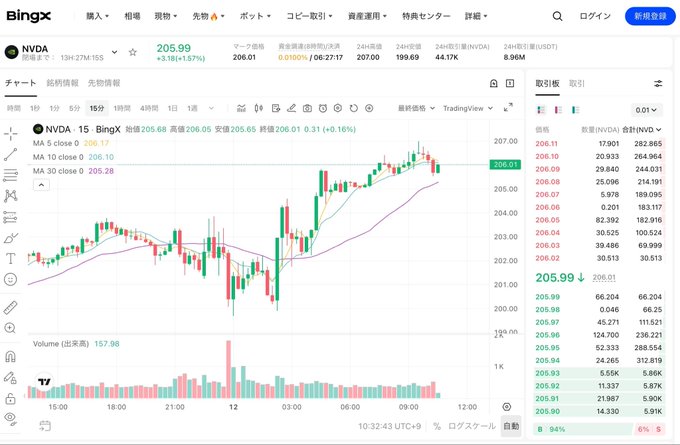The image size is (680, 445).
Task: Toggle magnet mode for drawings
Action: coord(10,357)
